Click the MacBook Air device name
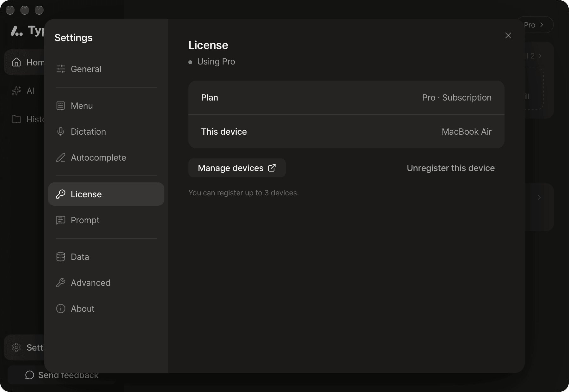This screenshot has height=392, width=569. point(467,132)
